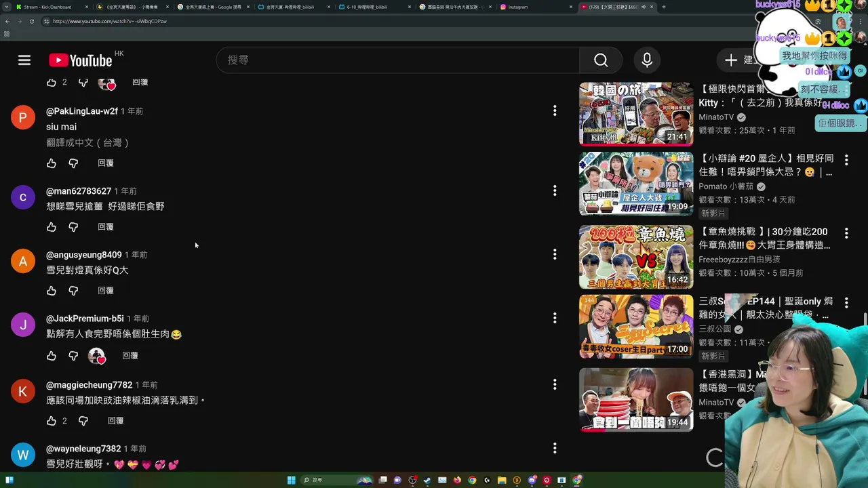Like man62783627's comment
Screen dimensions: 868x488
(x=52, y=227)
